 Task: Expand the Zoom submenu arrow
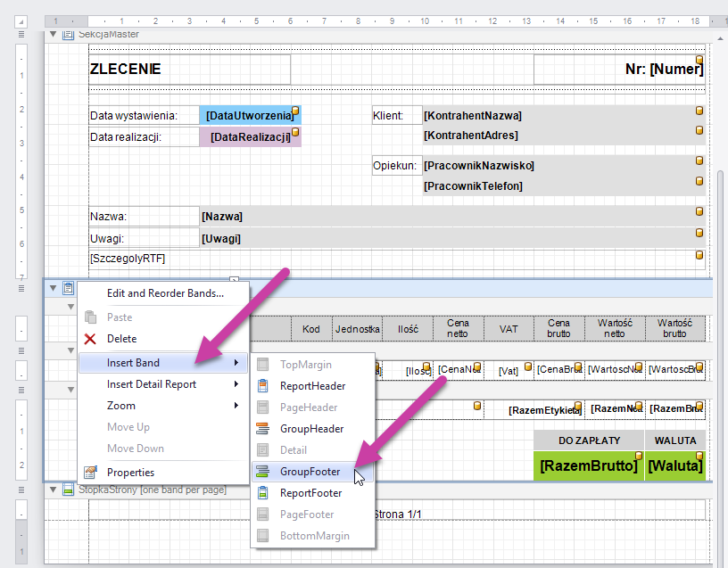pos(236,406)
